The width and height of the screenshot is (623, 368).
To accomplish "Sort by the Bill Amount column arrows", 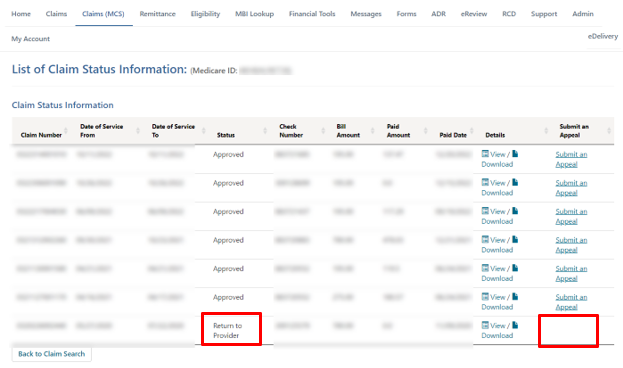I will tap(373, 131).
